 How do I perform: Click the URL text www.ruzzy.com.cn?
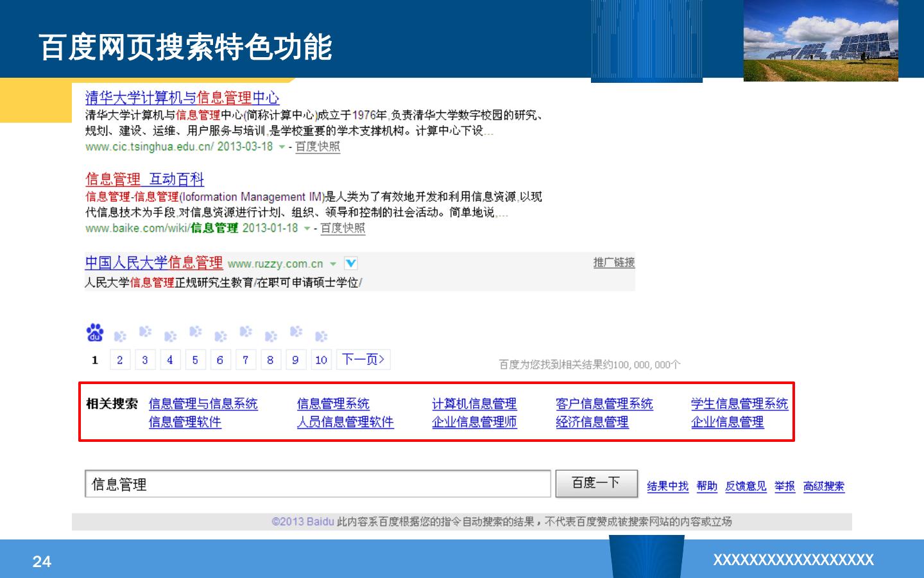coord(275,264)
